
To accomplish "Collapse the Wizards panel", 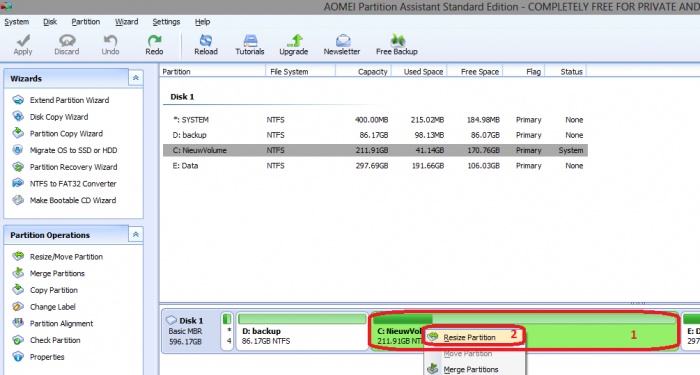I will click(136, 78).
